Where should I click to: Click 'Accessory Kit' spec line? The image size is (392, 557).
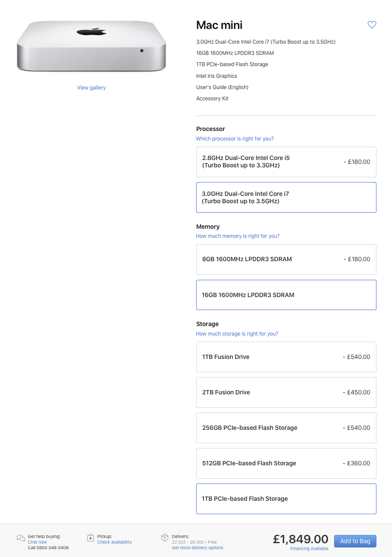tap(212, 99)
